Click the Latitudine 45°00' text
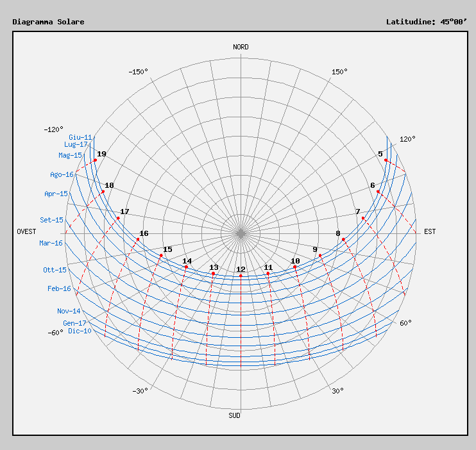 [421, 22]
